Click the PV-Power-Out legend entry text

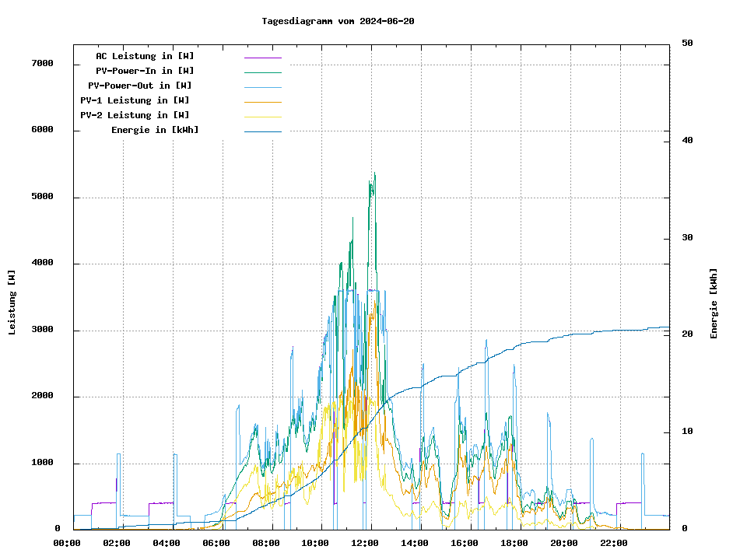139,86
